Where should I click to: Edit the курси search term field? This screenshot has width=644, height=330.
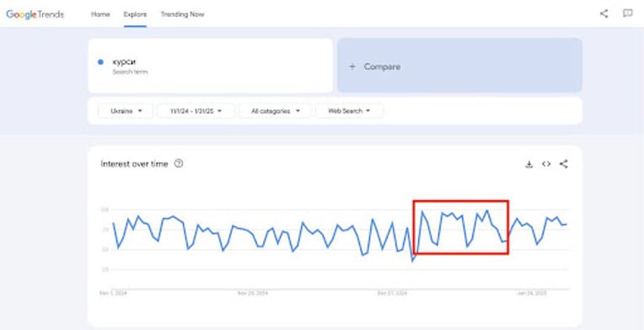click(x=210, y=66)
